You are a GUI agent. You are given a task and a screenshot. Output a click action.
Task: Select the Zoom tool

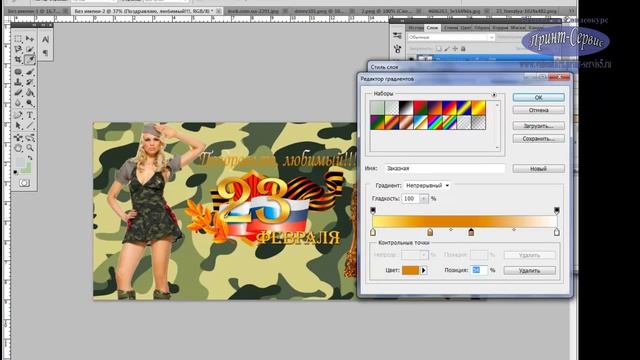[x=29, y=148]
